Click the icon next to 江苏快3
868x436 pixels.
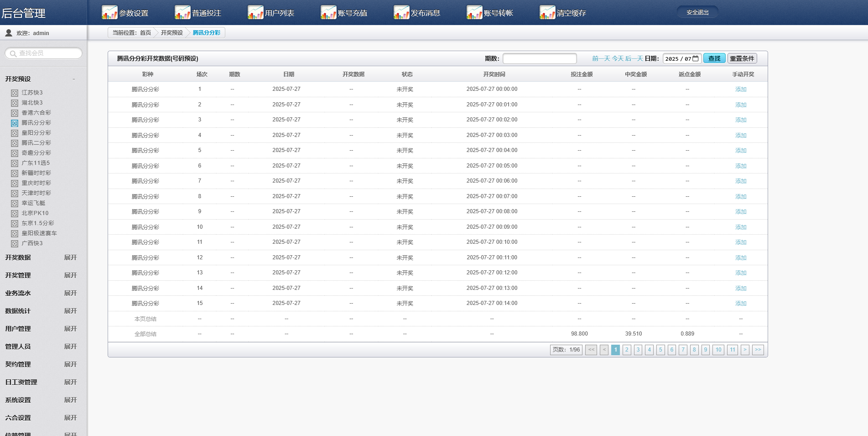tap(15, 93)
